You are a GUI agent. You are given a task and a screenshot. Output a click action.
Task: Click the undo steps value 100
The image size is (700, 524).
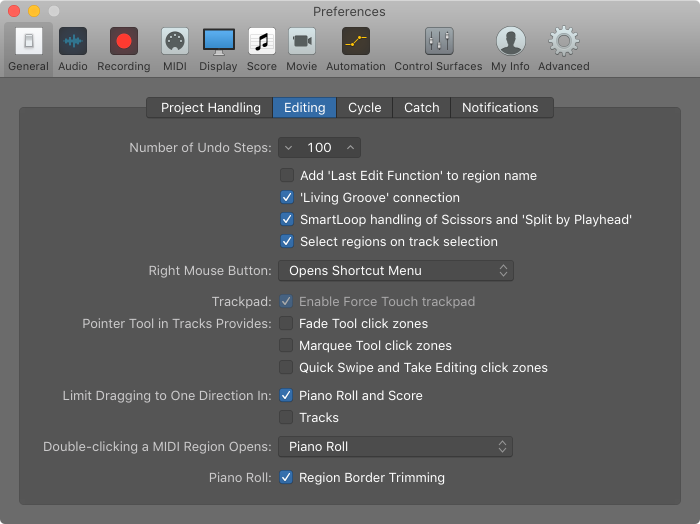[320, 148]
